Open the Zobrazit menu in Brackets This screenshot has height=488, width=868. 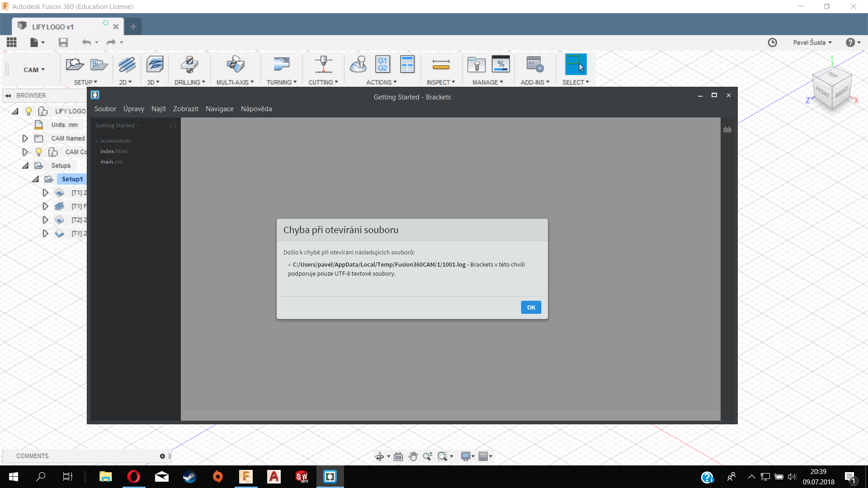(x=186, y=109)
